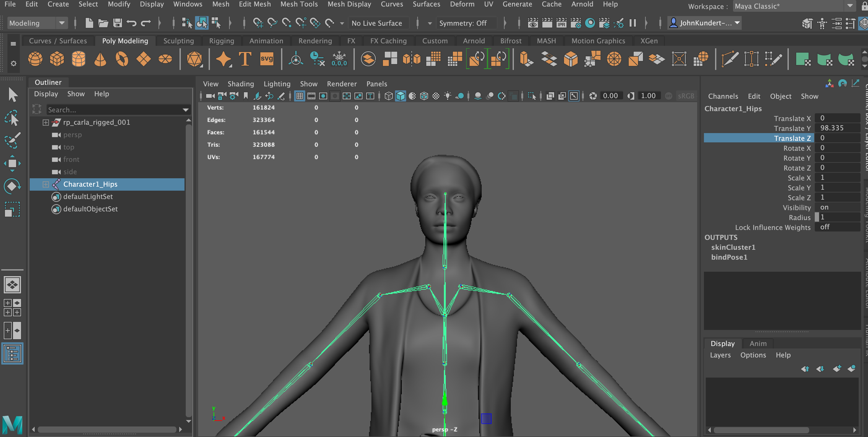Click the Radius attribute slider handle
Viewport: 868px width, 437px height.
tap(816, 217)
